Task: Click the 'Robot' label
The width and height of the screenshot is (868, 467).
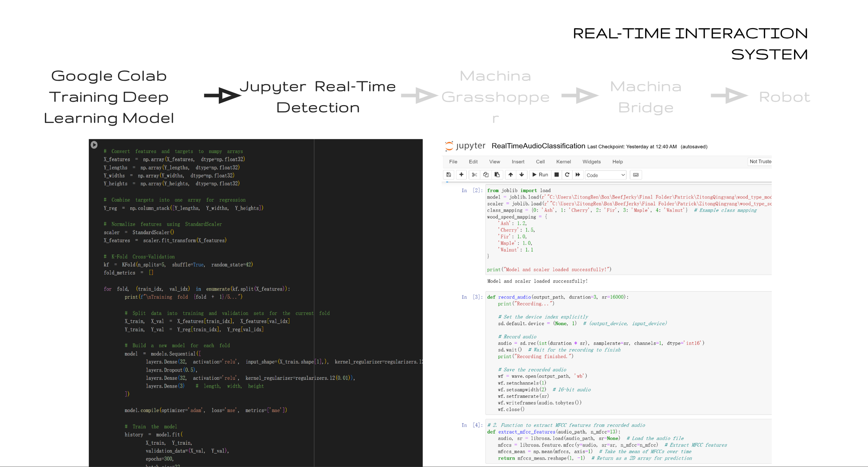Action: pyautogui.click(x=784, y=97)
